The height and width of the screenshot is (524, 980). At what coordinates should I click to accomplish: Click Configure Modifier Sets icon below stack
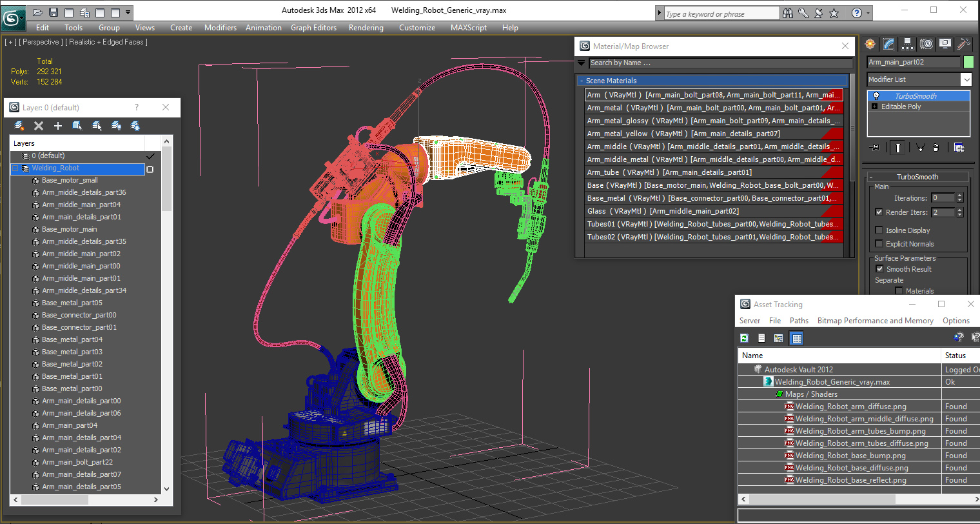pyautogui.click(x=959, y=148)
